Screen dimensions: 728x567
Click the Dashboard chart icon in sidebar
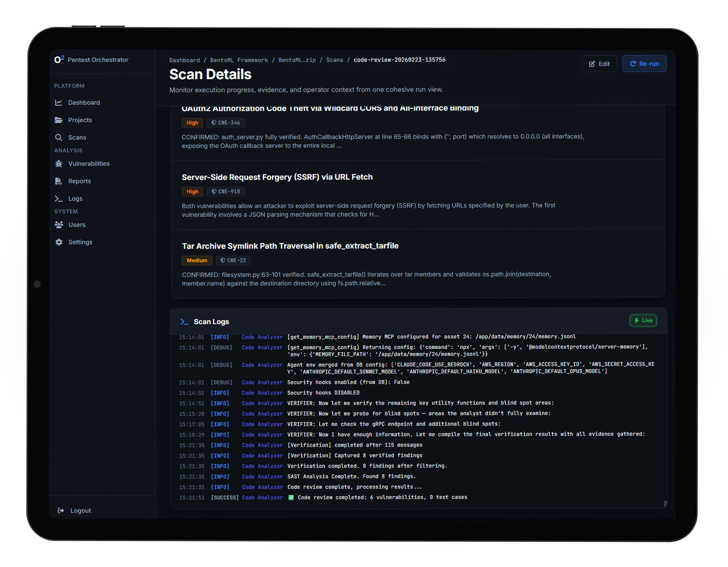[59, 103]
